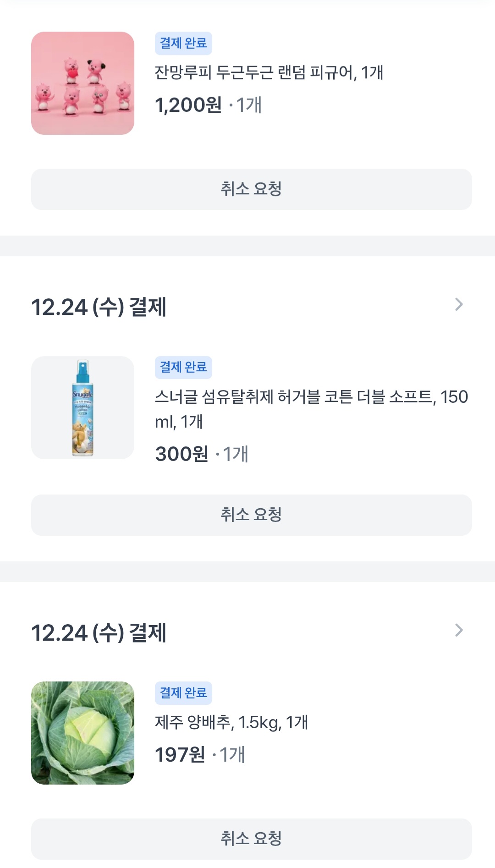Tap the 1,200원 price text
This screenshot has height=868, width=495.
[x=188, y=105]
